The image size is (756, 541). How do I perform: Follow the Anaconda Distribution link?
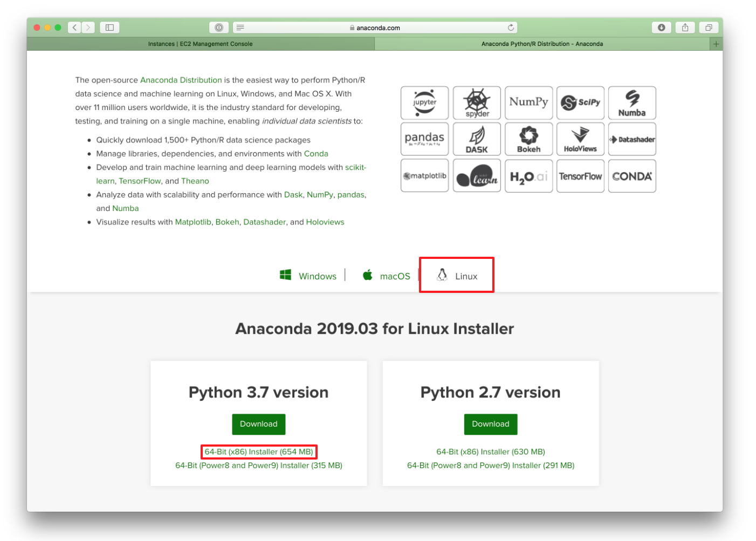click(x=181, y=80)
